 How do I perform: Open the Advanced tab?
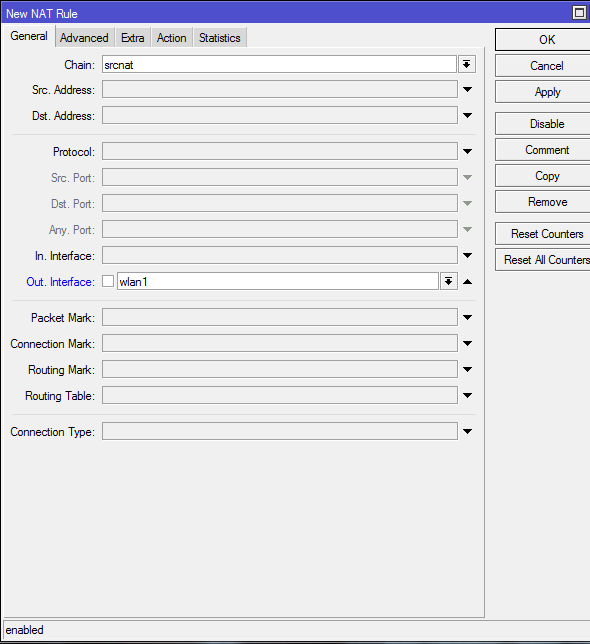(84, 38)
